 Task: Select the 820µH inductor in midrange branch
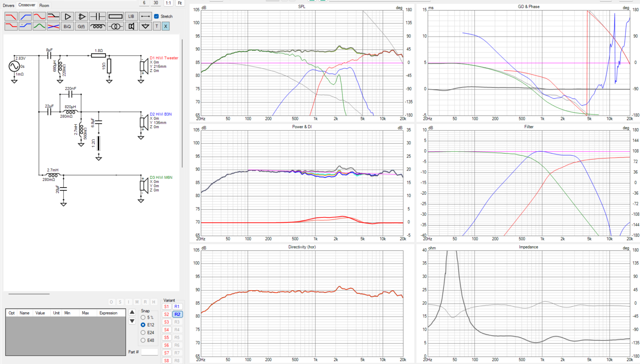click(70, 111)
